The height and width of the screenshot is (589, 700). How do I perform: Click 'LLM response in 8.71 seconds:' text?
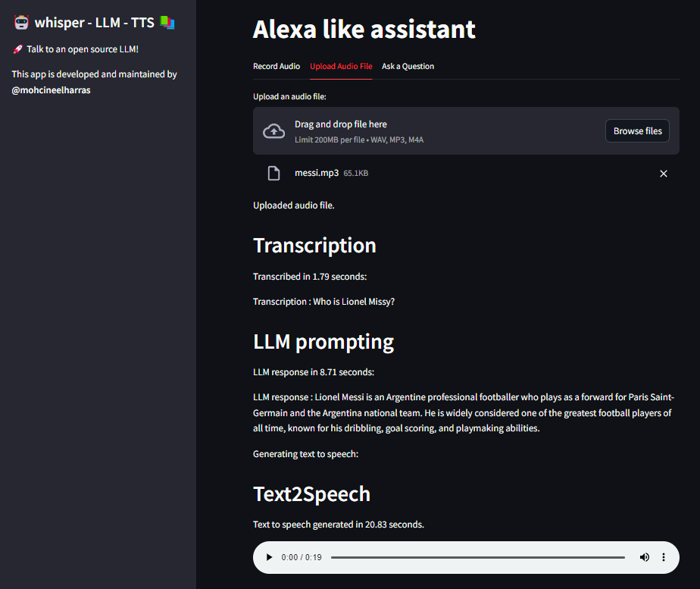coord(314,372)
